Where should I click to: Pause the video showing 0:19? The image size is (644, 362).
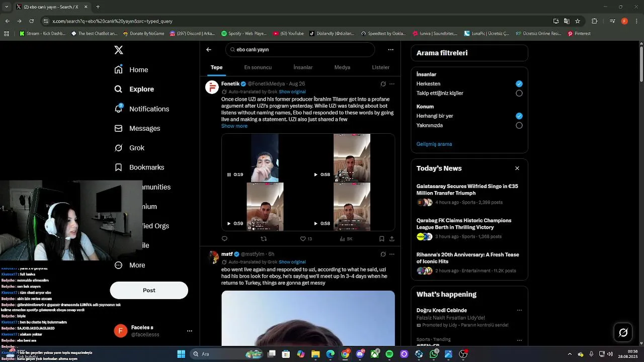(229, 174)
